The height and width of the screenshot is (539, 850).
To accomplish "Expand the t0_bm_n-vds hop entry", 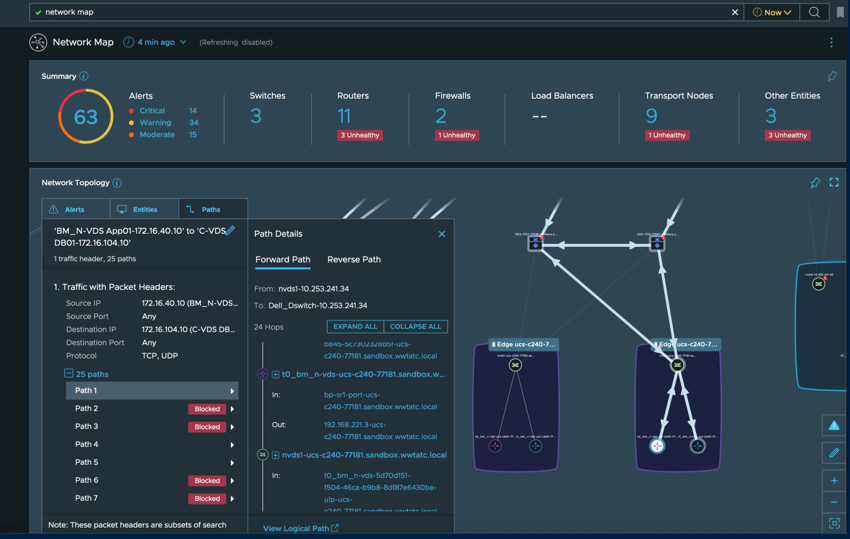I will pyautogui.click(x=275, y=374).
